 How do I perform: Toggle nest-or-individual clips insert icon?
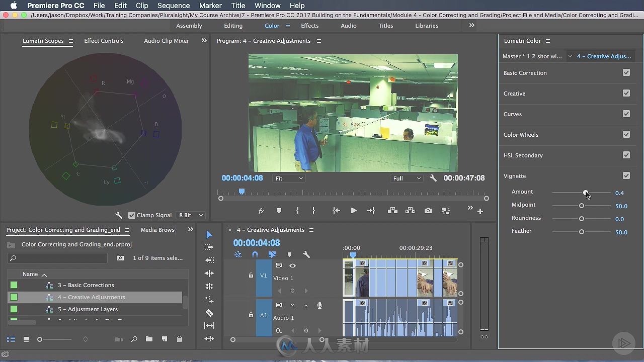[x=238, y=255]
